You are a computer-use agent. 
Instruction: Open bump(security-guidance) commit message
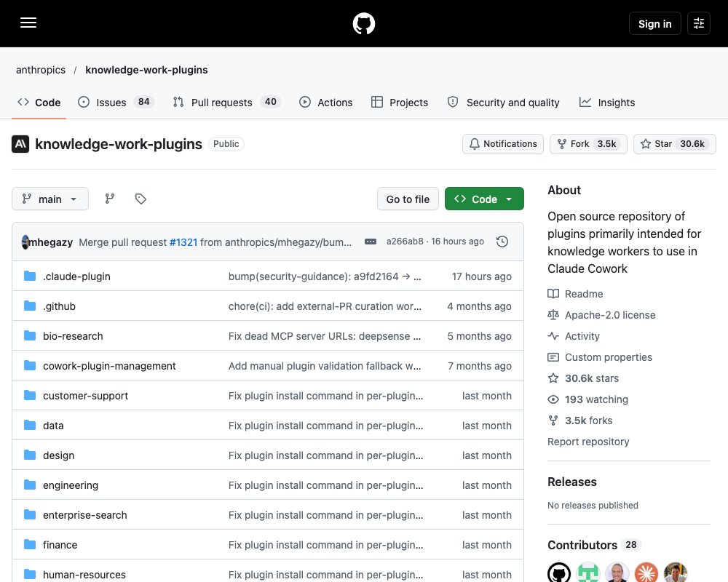coord(325,276)
